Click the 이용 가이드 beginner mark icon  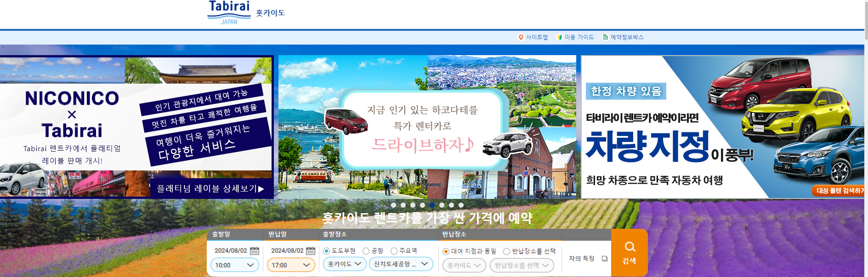tap(559, 37)
